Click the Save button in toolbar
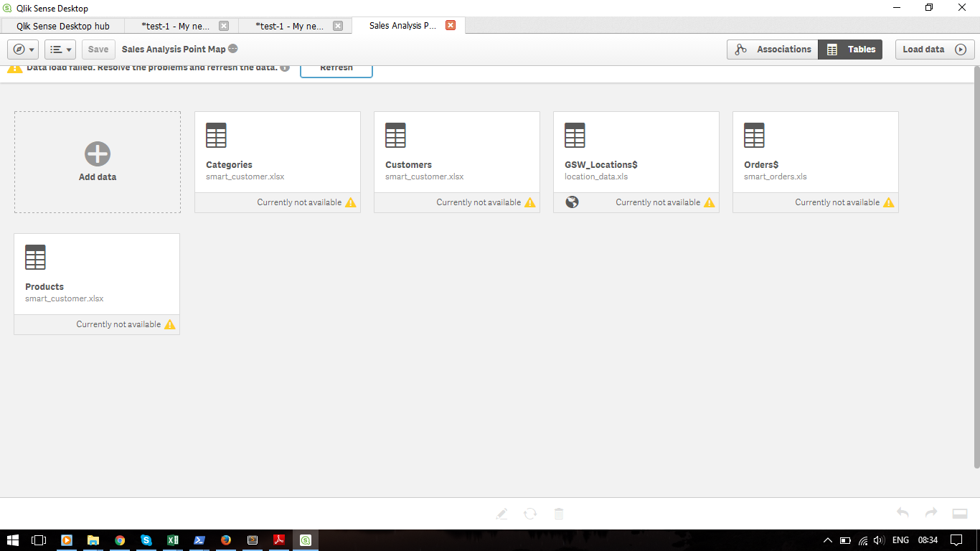Screen dimensions: 980x551 pos(98,50)
